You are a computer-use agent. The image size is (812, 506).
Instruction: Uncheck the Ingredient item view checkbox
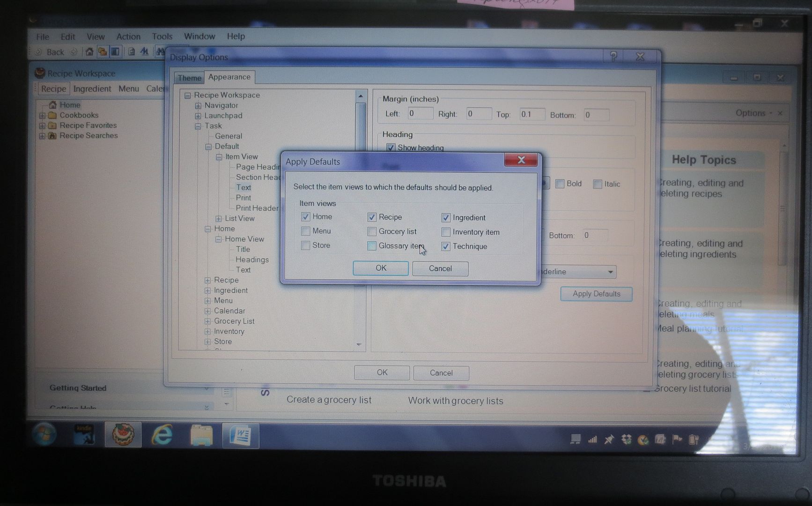[446, 217]
